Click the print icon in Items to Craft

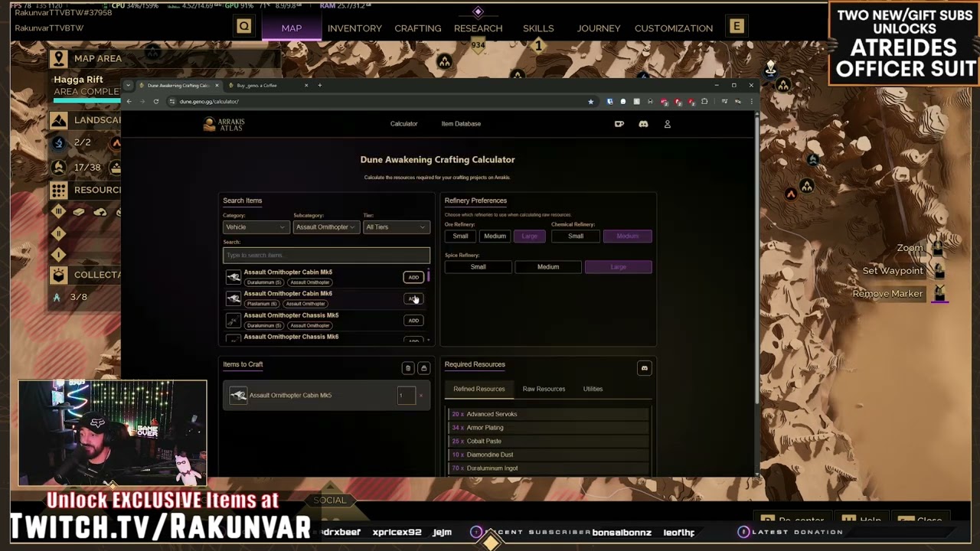[x=423, y=368]
